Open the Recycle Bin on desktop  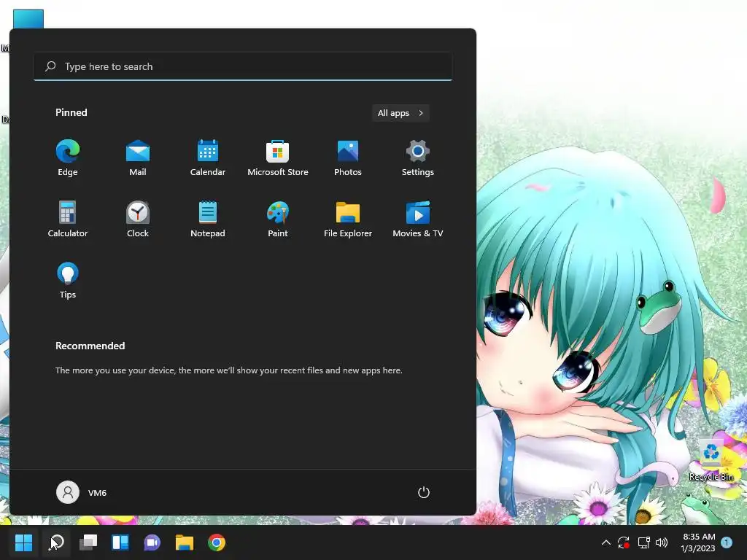[711, 461]
